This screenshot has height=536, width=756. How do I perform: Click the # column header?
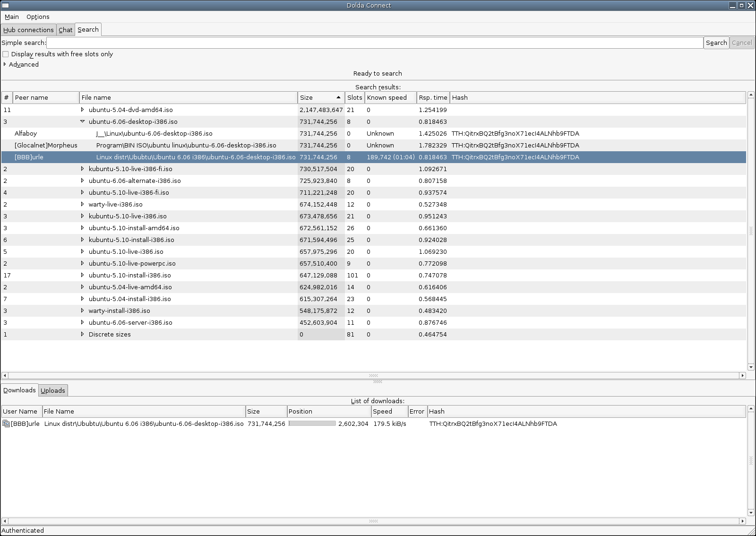pos(7,97)
